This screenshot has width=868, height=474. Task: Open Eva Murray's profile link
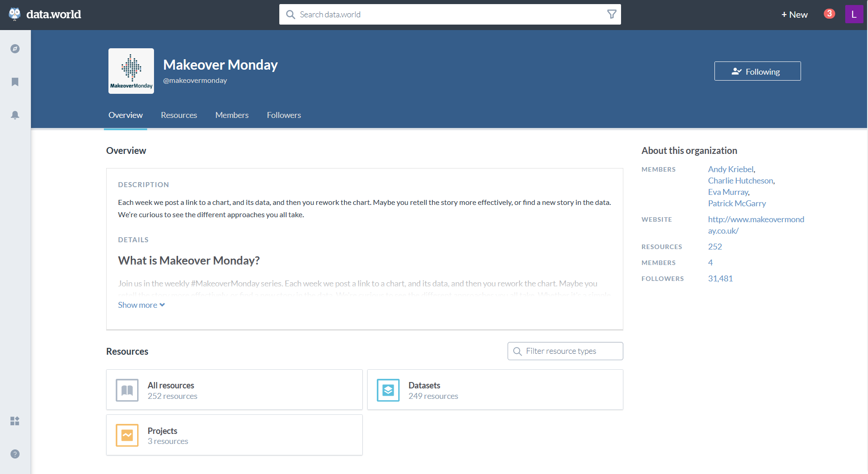(728, 192)
